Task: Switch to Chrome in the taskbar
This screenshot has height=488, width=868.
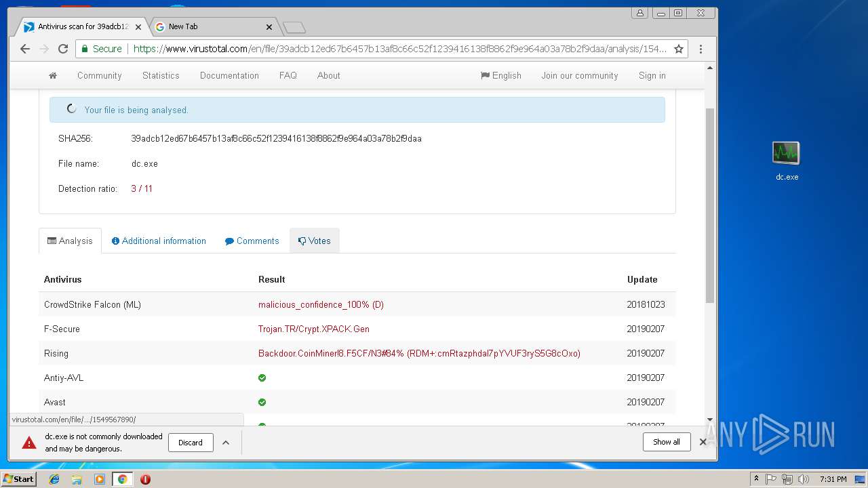Action: pos(123,479)
